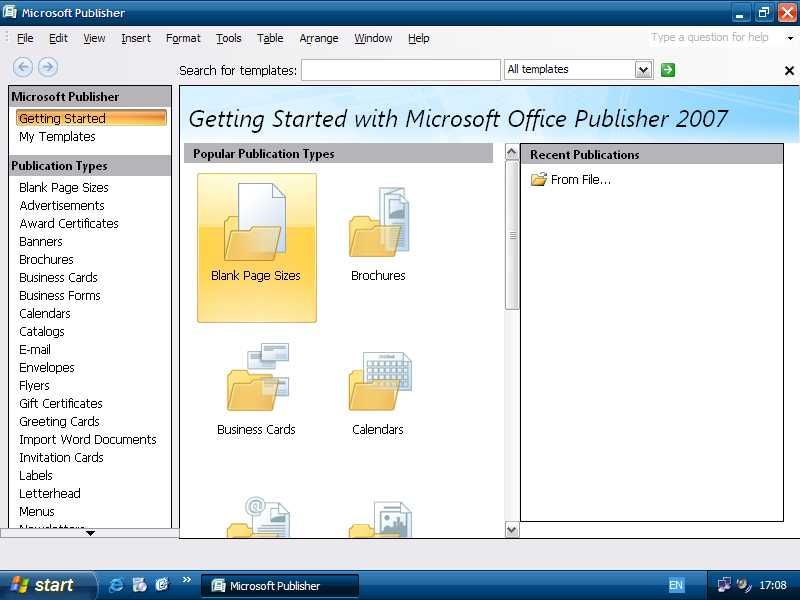
Task: Open the Table menu
Action: (x=270, y=38)
